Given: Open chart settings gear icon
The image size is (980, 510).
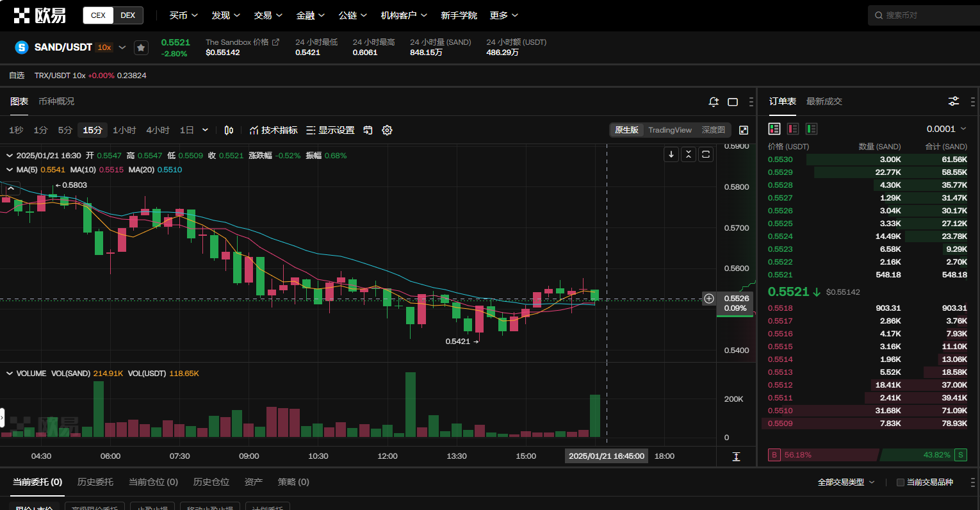Looking at the screenshot, I should point(387,130).
